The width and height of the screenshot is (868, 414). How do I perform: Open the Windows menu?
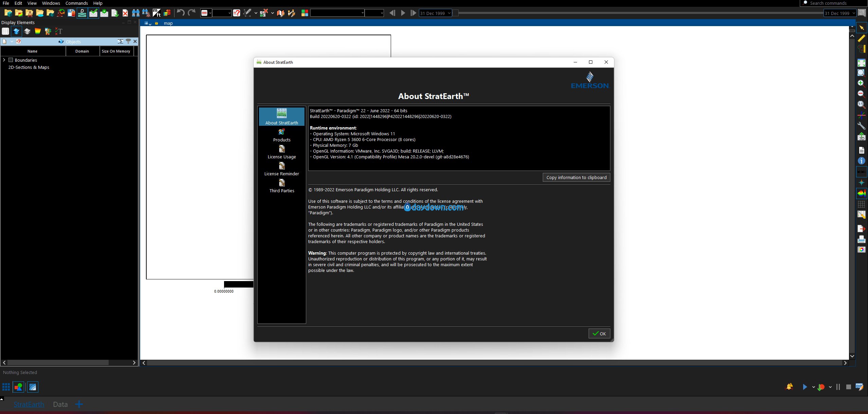(51, 3)
